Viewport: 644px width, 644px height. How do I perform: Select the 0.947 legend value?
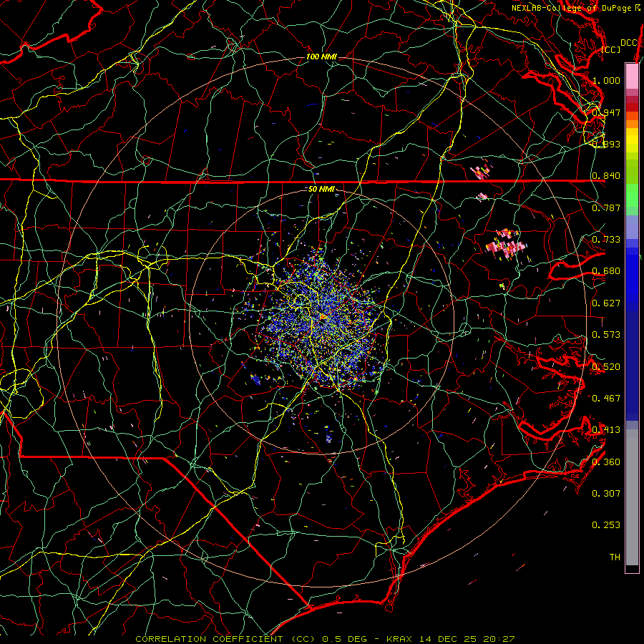click(x=606, y=112)
